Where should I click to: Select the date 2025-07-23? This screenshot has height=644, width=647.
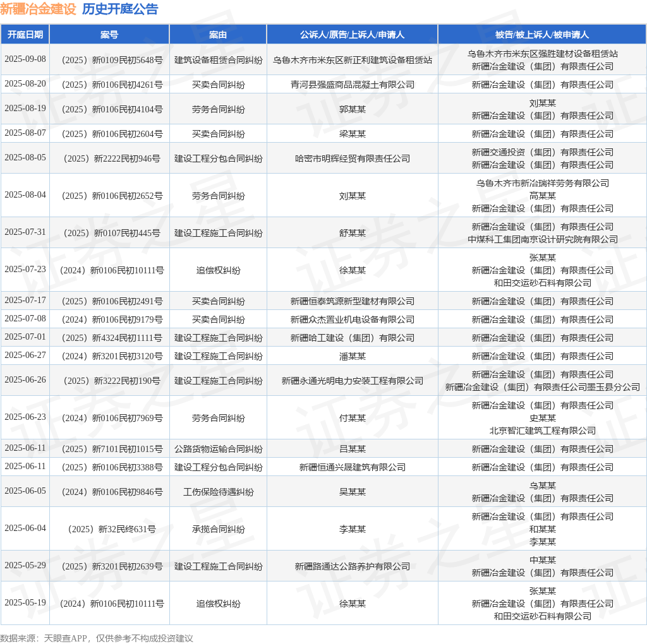coord(25,269)
